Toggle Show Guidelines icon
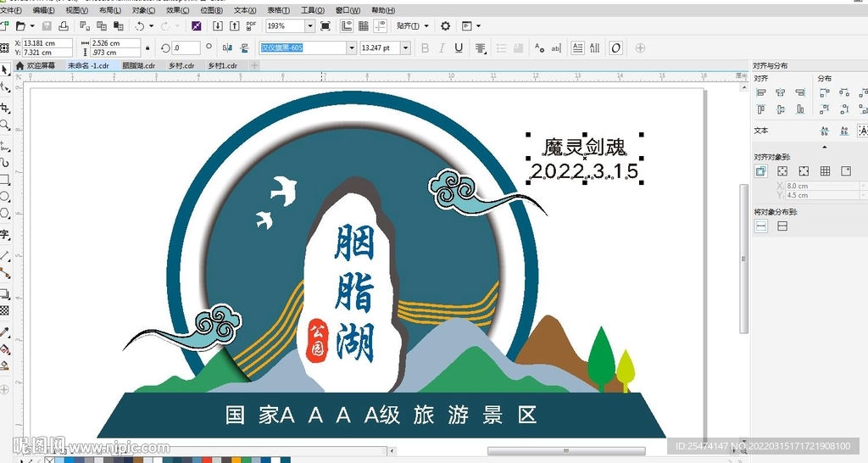This screenshot has height=463, width=868. click(381, 26)
